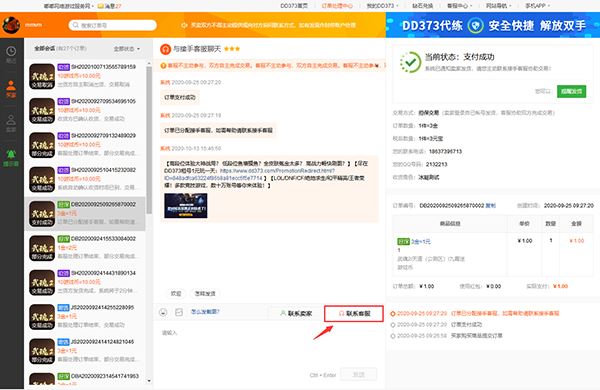Click the green bell reminder icon in sidebar
600x390 pixels.
point(11,154)
